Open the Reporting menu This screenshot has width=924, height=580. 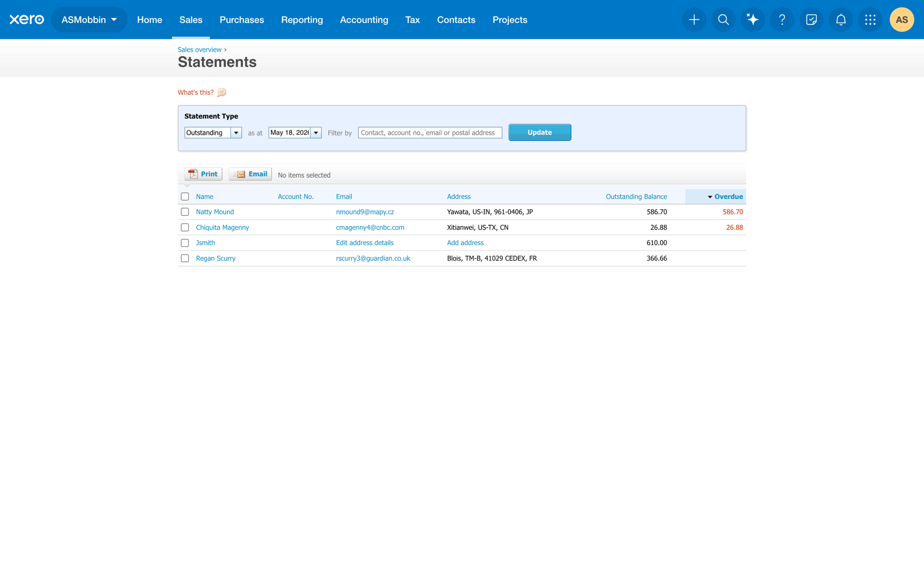tap(302, 20)
